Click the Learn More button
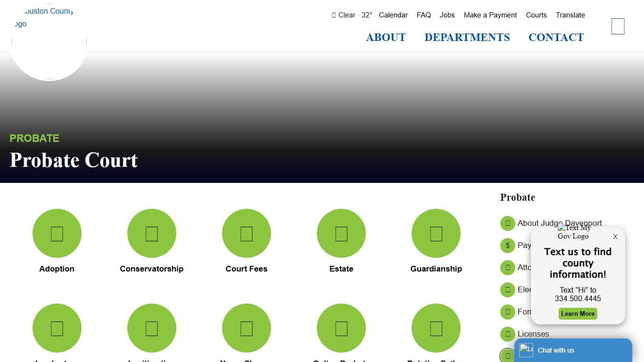The width and height of the screenshot is (644, 362). pyautogui.click(x=578, y=313)
